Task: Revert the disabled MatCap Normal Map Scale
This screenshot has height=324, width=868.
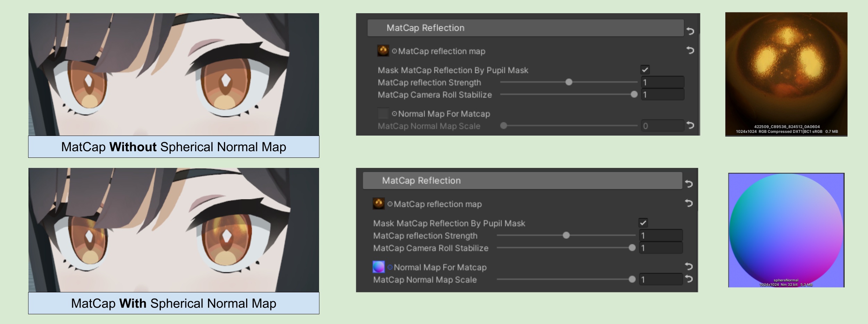Action: 690,125
